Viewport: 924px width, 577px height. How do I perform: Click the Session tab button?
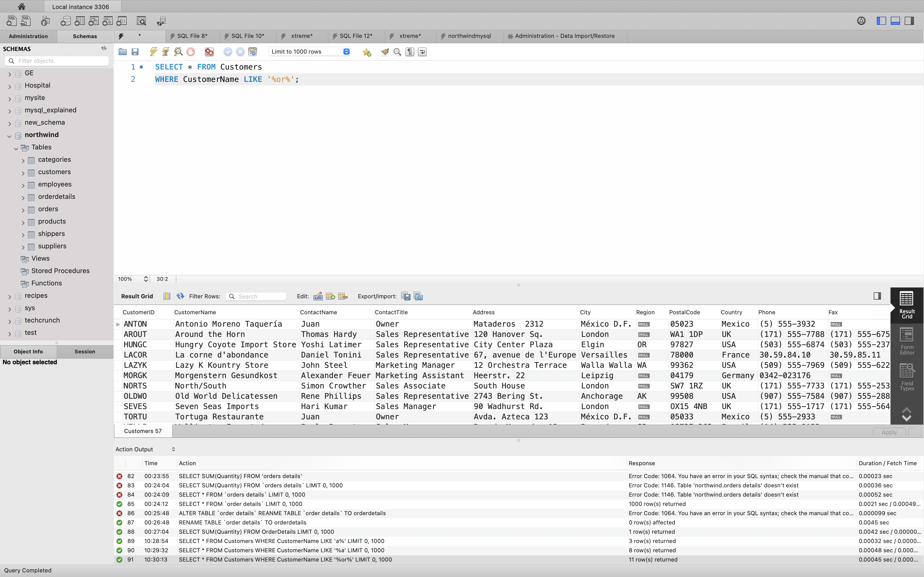[x=85, y=351]
